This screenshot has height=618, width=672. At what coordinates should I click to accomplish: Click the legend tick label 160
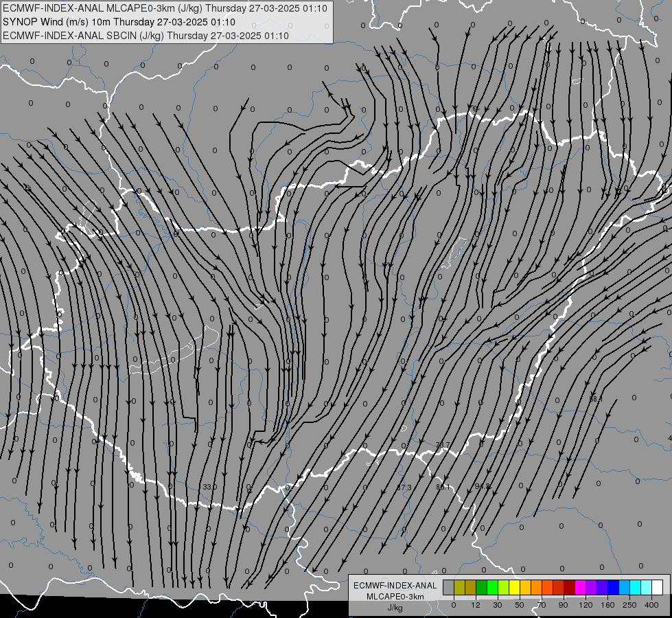coord(607,605)
